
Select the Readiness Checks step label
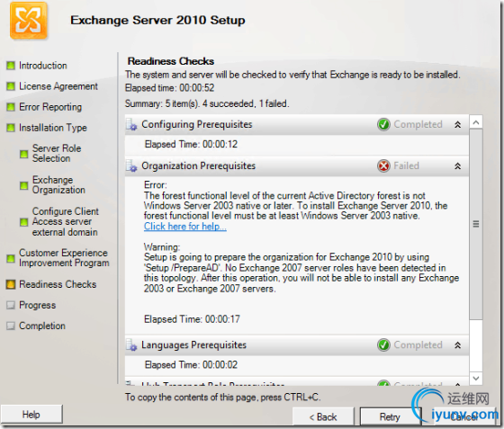(x=58, y=284)
